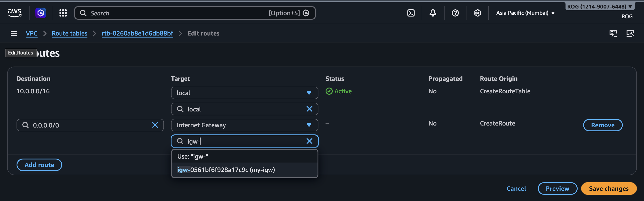Click the Add route button
The height and width of the screenshot is (201, 644).
click(x=39, y=165)
